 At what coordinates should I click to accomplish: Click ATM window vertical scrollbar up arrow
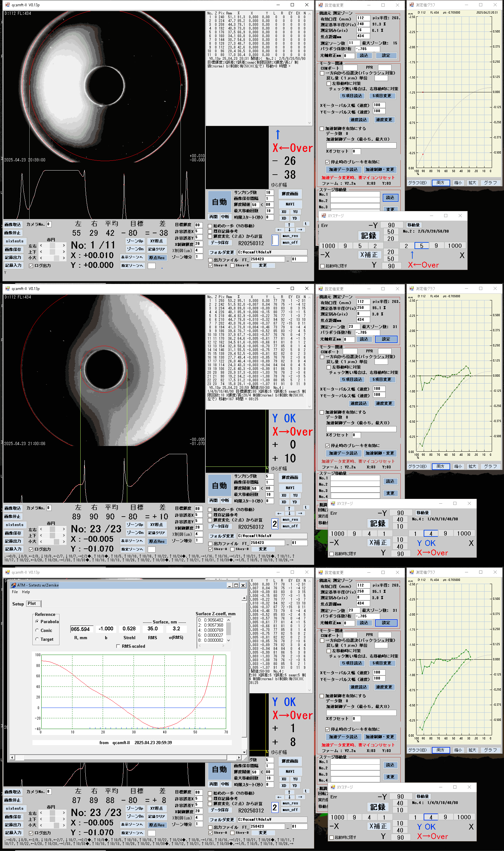tap(244, 598)
